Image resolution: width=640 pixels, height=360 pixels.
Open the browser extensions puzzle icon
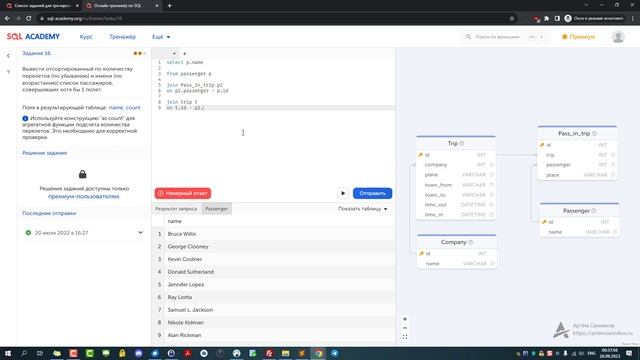pos(547,18)
